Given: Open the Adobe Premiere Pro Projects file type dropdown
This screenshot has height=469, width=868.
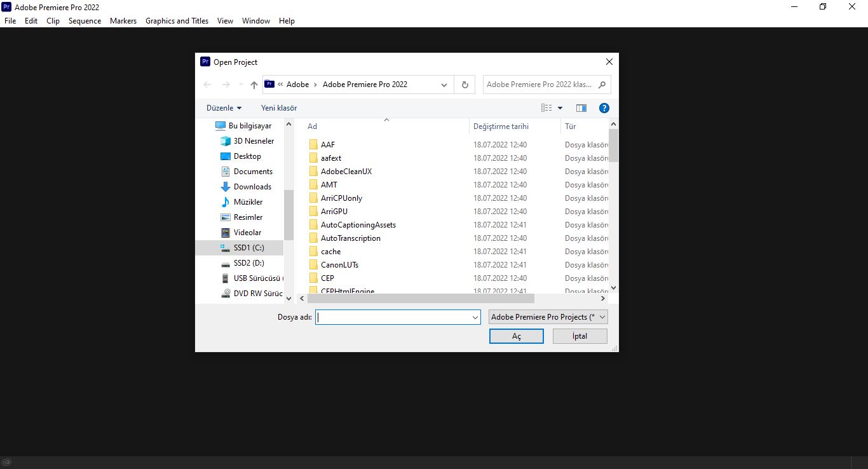Looking at the screenshot, I should (548, 316).
